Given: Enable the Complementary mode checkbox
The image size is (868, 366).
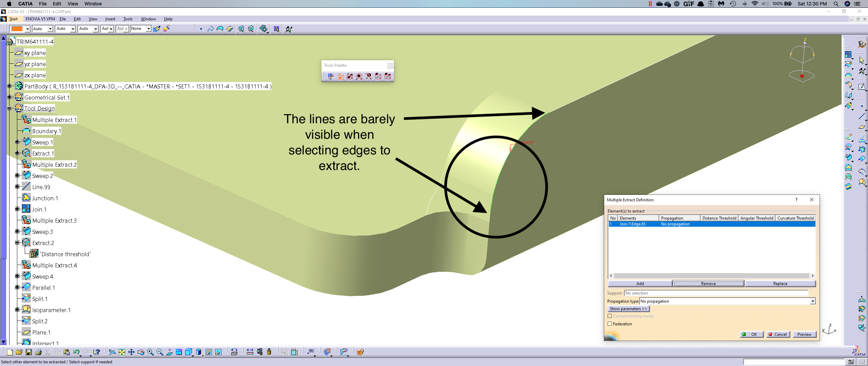Looking at the screenshot, I should click(610, 316).
